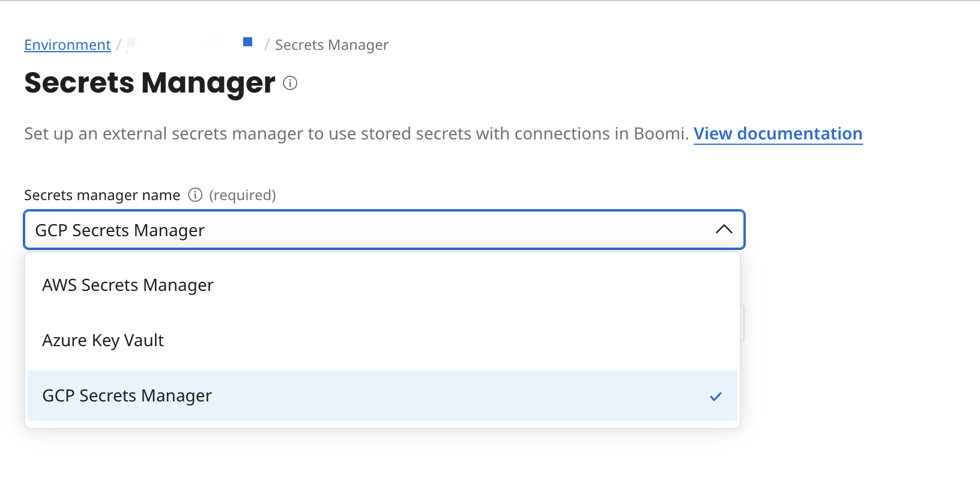Click info icon beside Secrets Manager heading
This screenshot has height=488, width=980.
[290, 83]
